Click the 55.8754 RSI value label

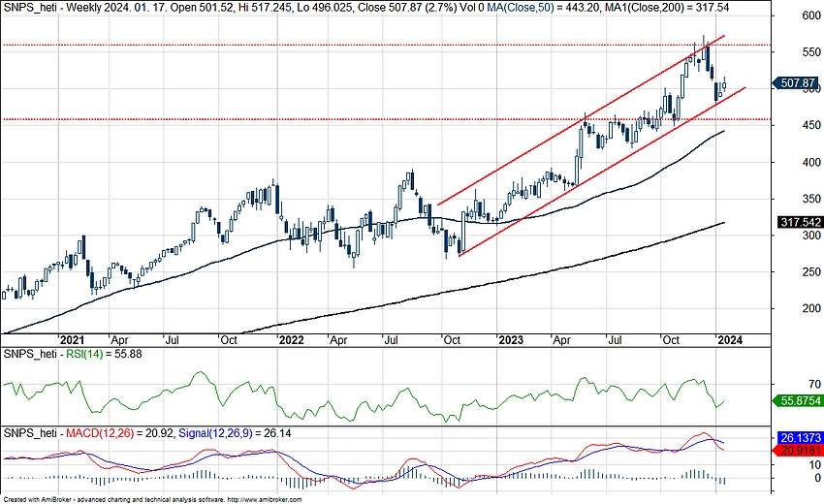pyautogui.click(x=800, y=401)
